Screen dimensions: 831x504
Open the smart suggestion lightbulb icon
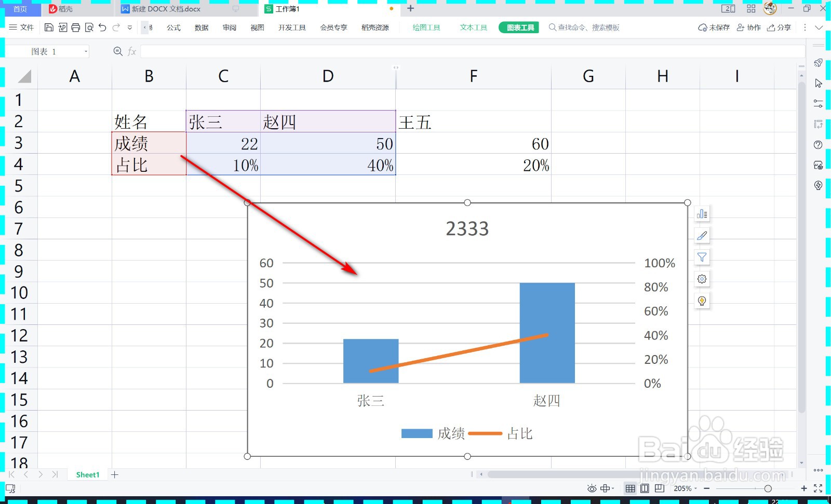702,301
